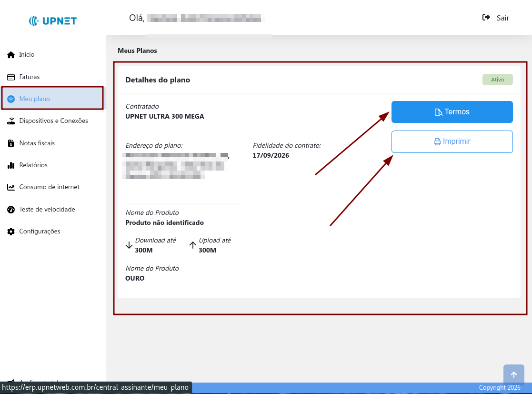Click the Imprimir button
Screen dimensions: 532x394
click(452, 141)
